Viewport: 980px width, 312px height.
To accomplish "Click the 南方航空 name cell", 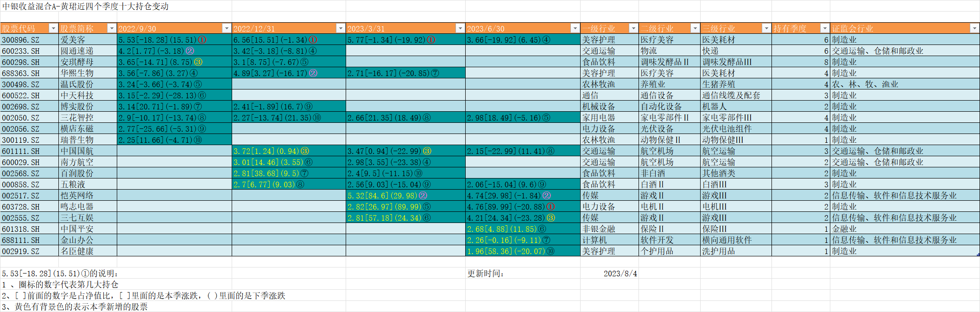I will pos(88,162).
